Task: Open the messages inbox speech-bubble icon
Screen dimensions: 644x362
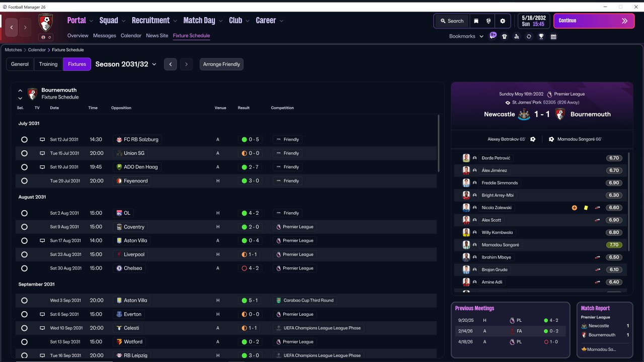Action: point(493,36)
